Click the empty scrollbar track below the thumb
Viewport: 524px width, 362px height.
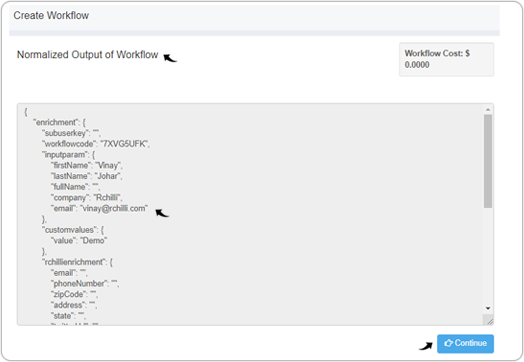click(x=488, y=256)
